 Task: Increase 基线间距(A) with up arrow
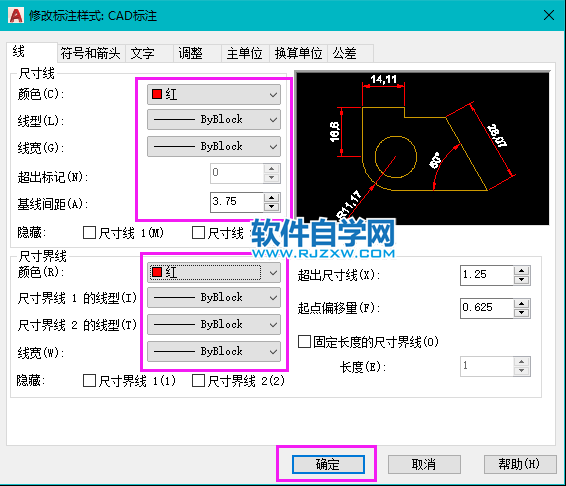[272, 197]
